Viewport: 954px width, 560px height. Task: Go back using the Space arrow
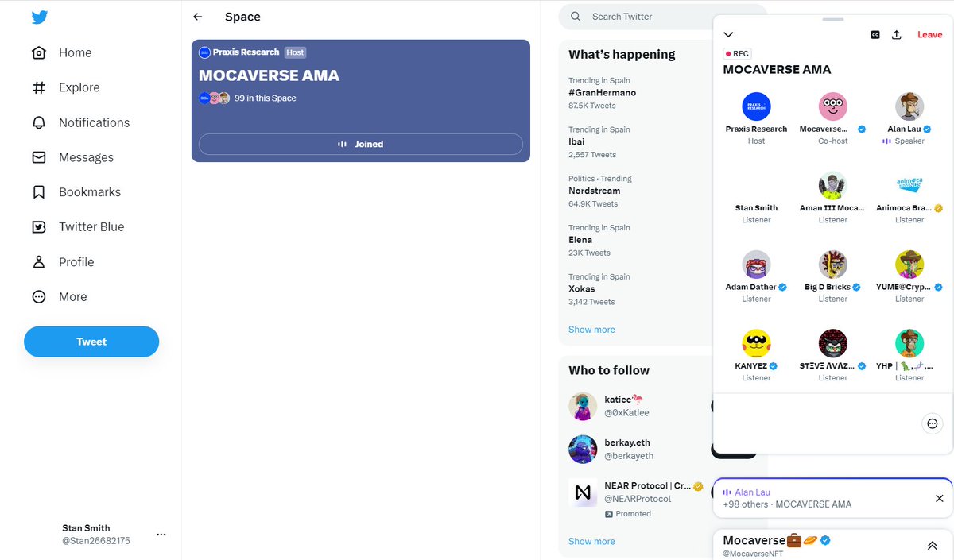(198, 17)
